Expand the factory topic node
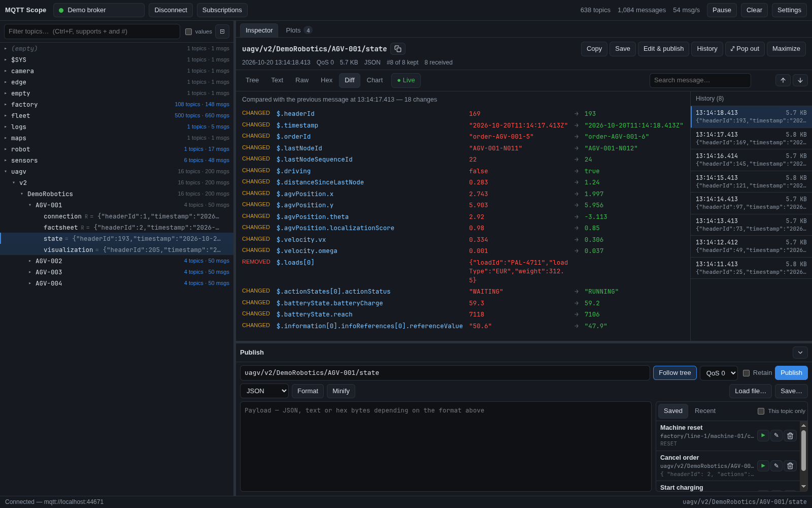This screenshot has width=812, height=508. point(6,105)
